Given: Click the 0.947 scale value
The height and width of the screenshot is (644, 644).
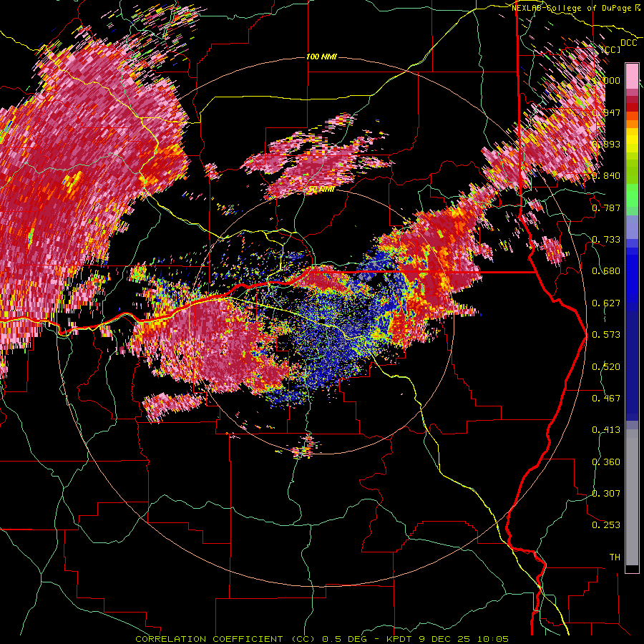Looking at the screenshot, I should click(x=606, y=112).
